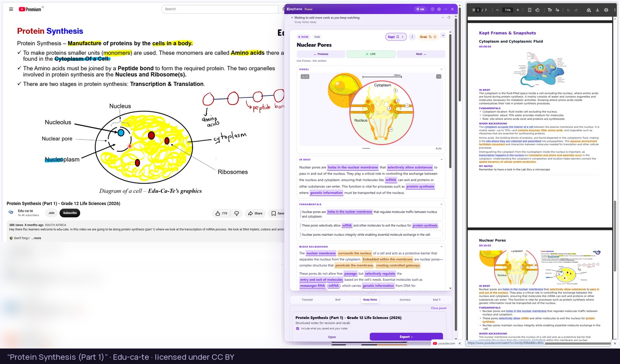Go to the Next section
620x364 pixels.
[421, 54]
